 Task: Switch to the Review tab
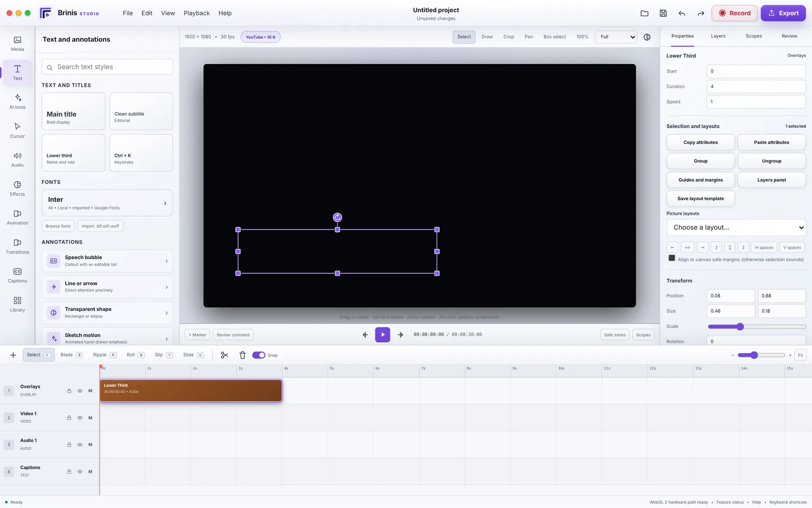click(789, 36)
